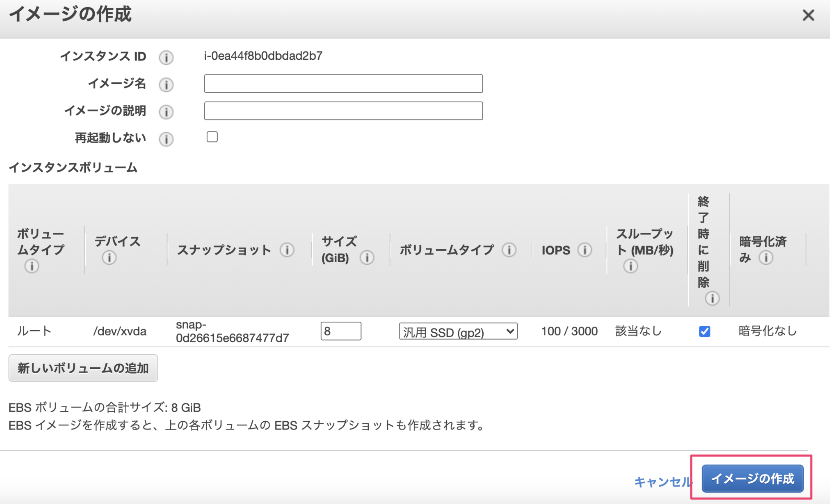Open the 汎用 SSD (gp2) volume type dropdown

click(x=458, y=331)
